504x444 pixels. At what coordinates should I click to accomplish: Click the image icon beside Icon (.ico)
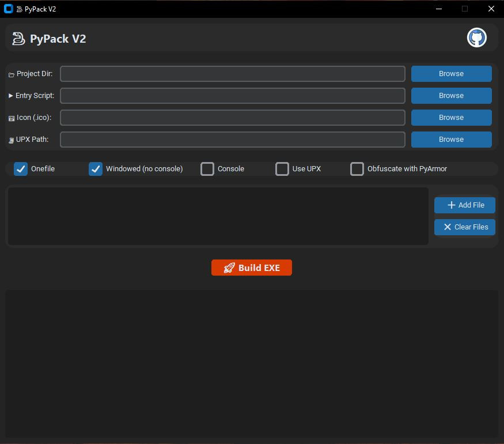coord(12,118)
